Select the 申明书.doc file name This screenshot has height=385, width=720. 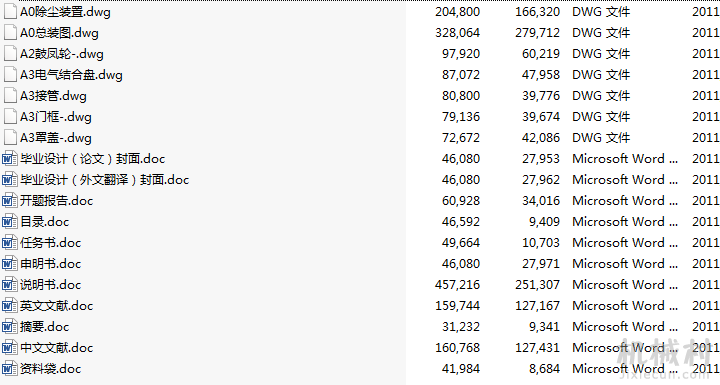click(50, 264)
